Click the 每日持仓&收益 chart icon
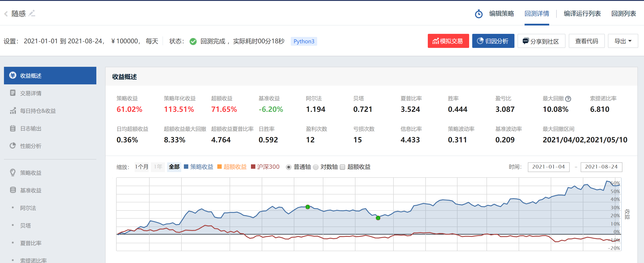 coord(13,111)
